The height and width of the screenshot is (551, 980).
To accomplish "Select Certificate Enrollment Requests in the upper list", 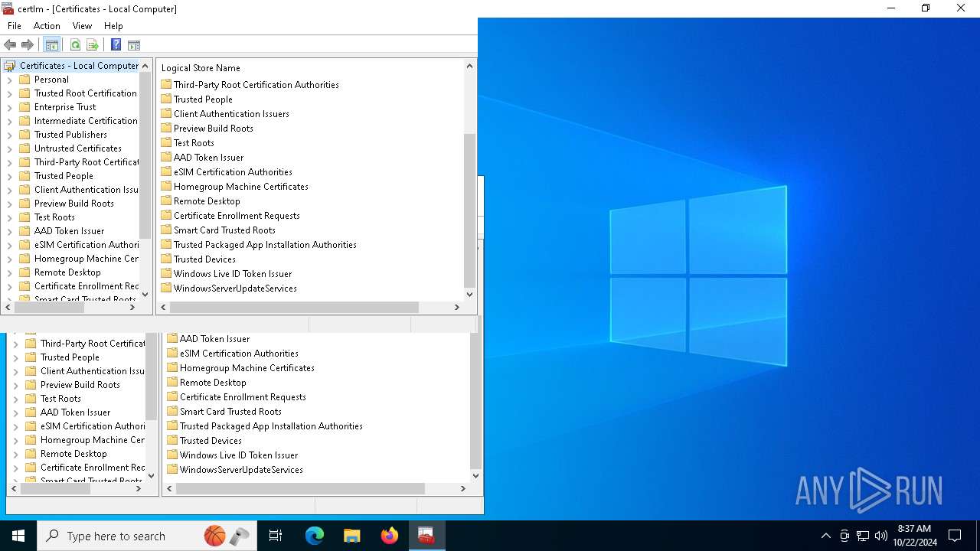I will pos(237,216).
